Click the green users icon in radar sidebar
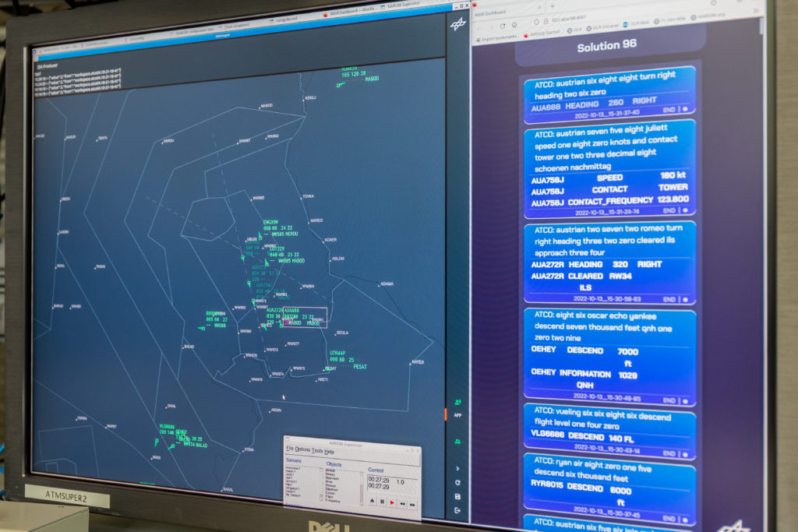The width and height of the screenshot is (798, 532). 457,442
